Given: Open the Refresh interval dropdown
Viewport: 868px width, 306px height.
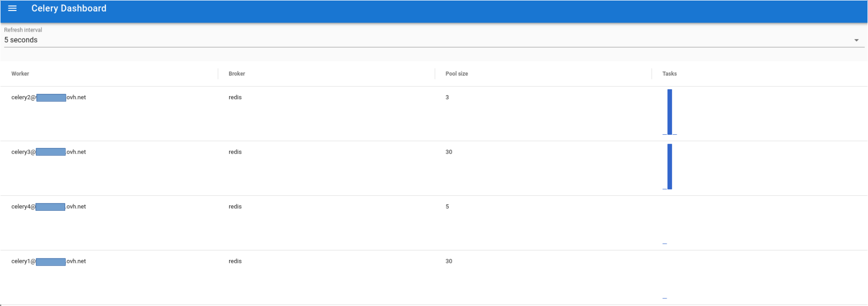Looking at the screenshot, I should coord(434,40).
